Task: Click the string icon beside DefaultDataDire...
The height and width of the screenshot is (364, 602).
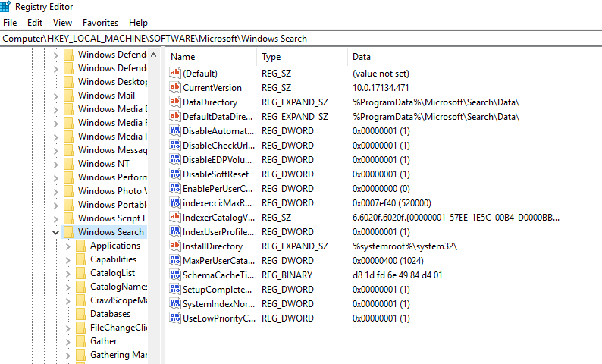Action: 175,116
